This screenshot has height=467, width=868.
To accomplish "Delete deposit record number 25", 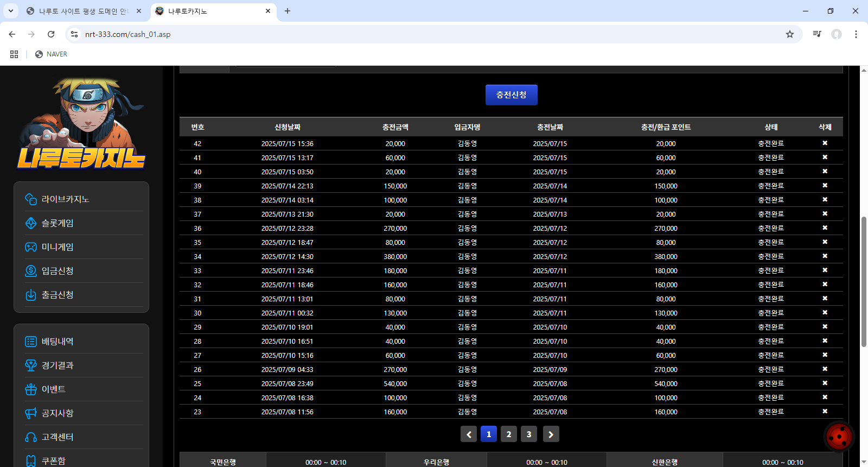I will 825,383.
